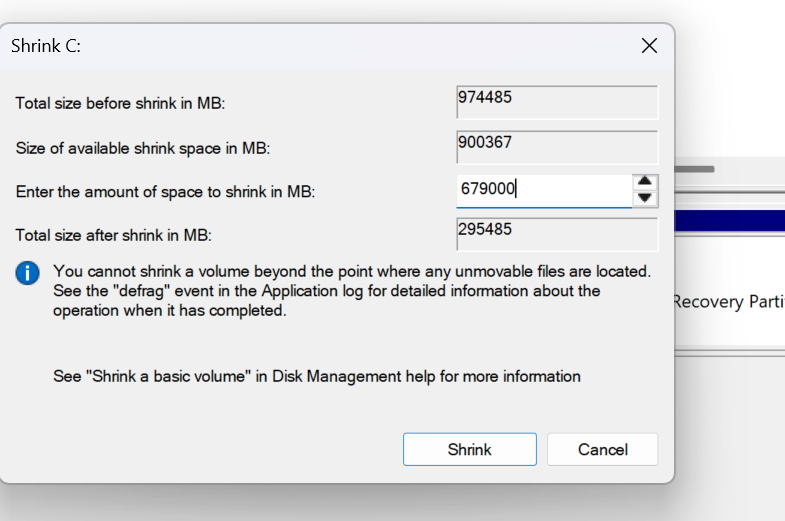Decrease shrink amount with down arrow

pos(646,198)
